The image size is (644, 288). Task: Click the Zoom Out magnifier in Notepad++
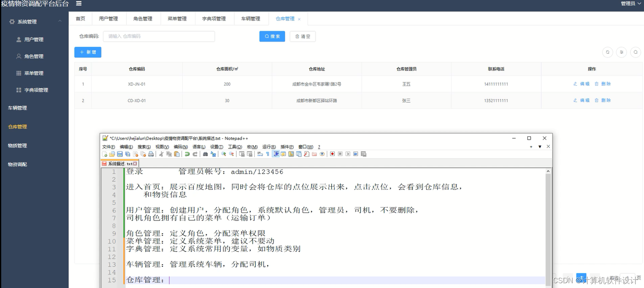(x=231, y=154)
